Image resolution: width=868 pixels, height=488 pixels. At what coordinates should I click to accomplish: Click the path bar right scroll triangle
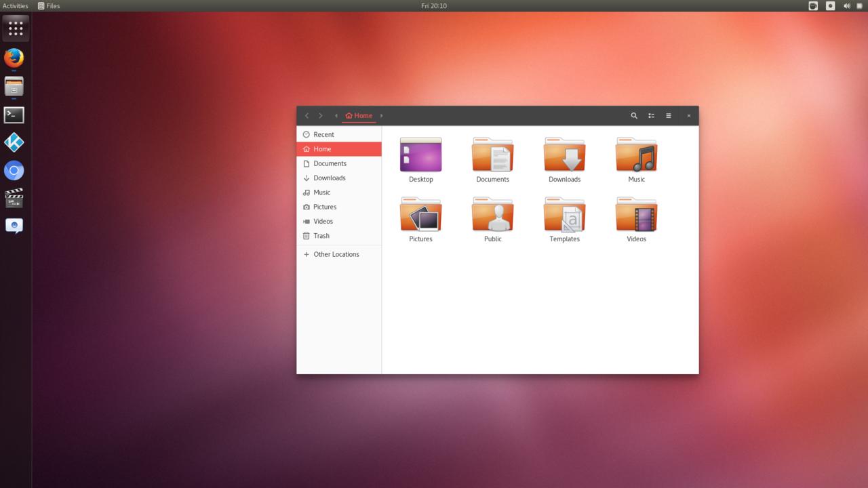tap(381, 116)
